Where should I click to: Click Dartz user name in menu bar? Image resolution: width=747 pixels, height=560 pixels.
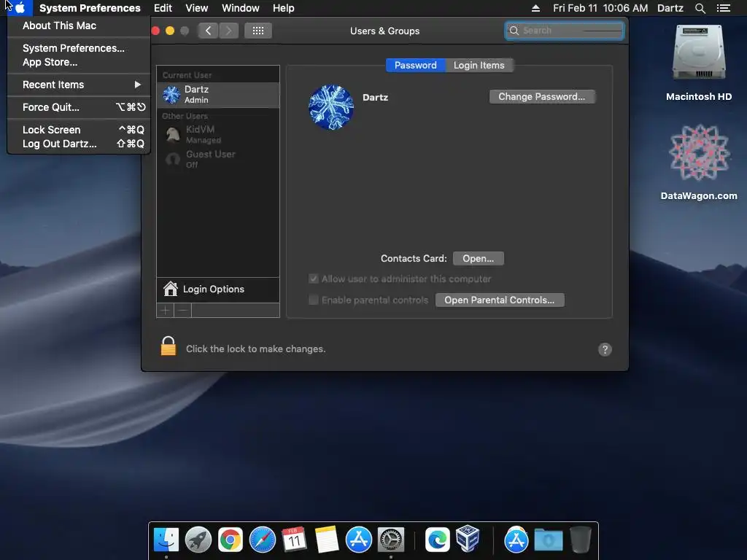click(670, 8)
